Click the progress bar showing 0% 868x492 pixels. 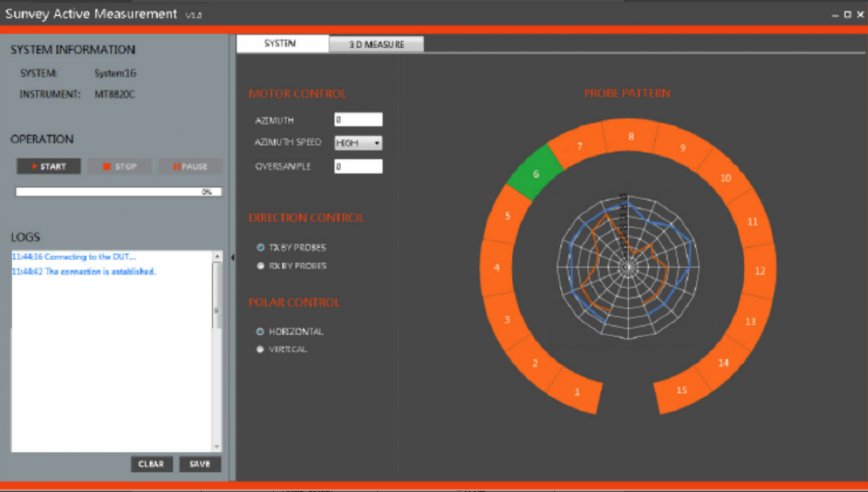[119, 192]
